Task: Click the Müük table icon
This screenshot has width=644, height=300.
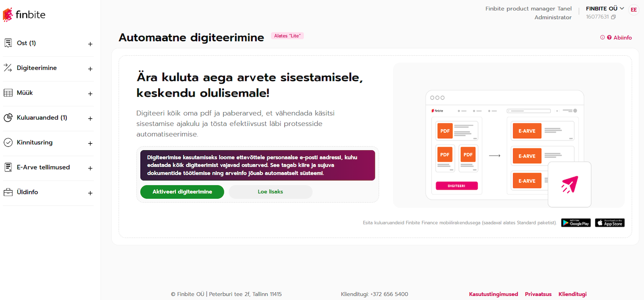Action: click(8, 93)
